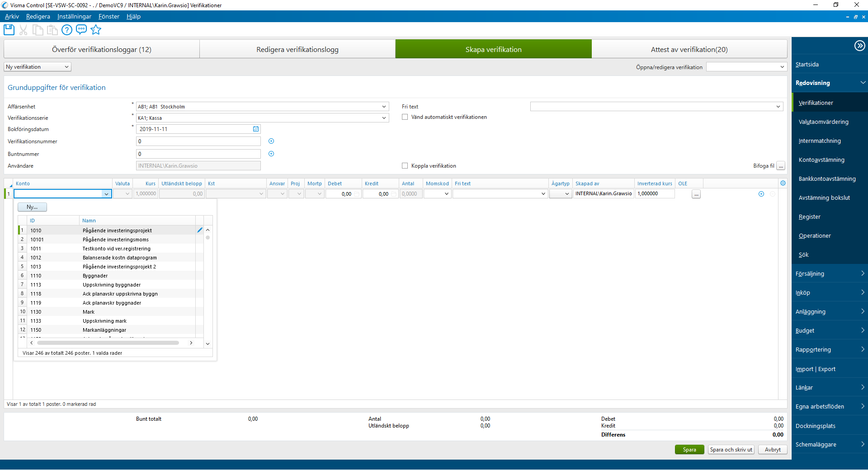Open the Arkiv menu
Screen dimensions: 868x470
tap(12, 16)
